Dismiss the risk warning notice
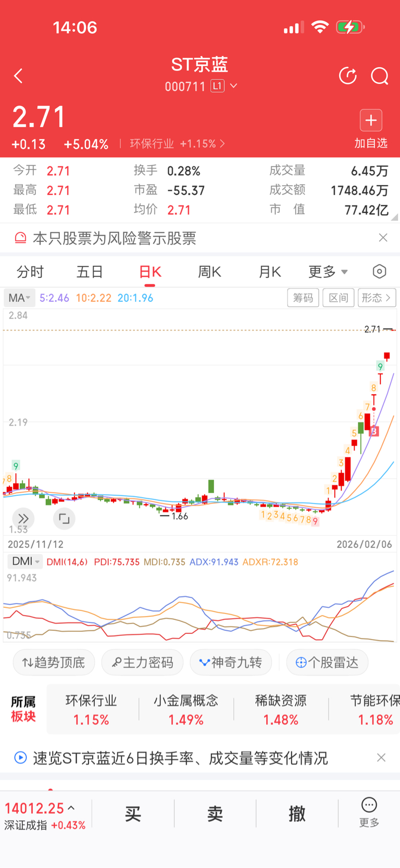The width and height of the screenshot is (400, 868). tap(383, 238)
